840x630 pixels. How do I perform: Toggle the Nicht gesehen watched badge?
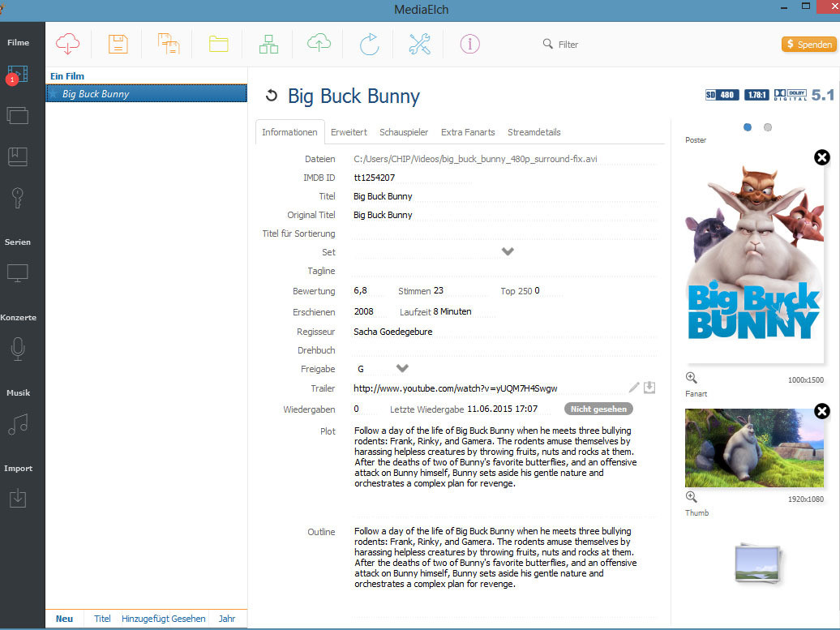tap(598, 409)
